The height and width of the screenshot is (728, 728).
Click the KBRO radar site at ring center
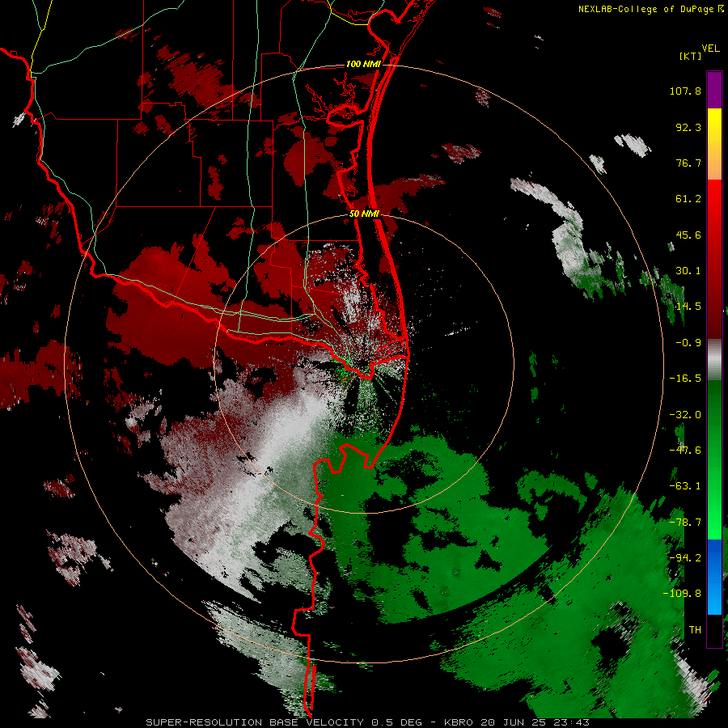pyautogui.click(x=363, y=363)
